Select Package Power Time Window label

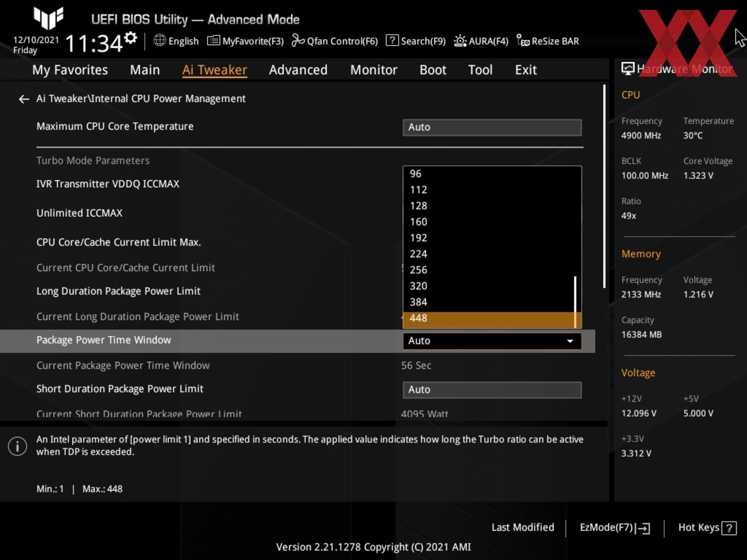[103, 340]
